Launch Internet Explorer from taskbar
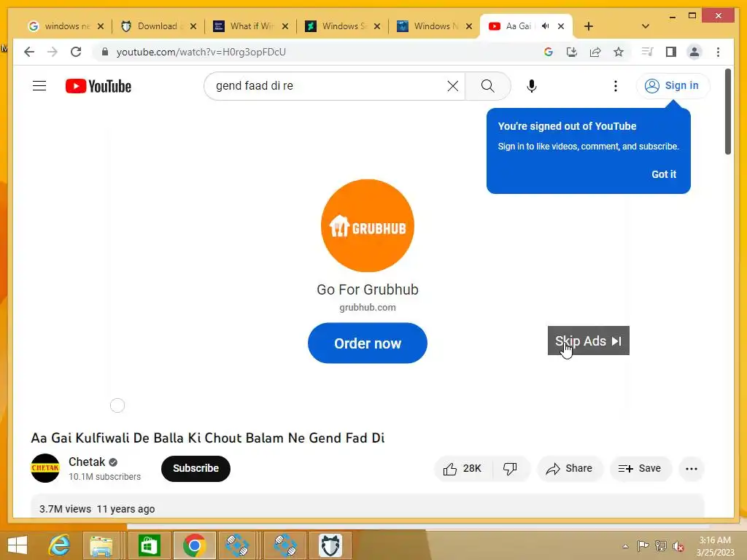 click(60, 545)
